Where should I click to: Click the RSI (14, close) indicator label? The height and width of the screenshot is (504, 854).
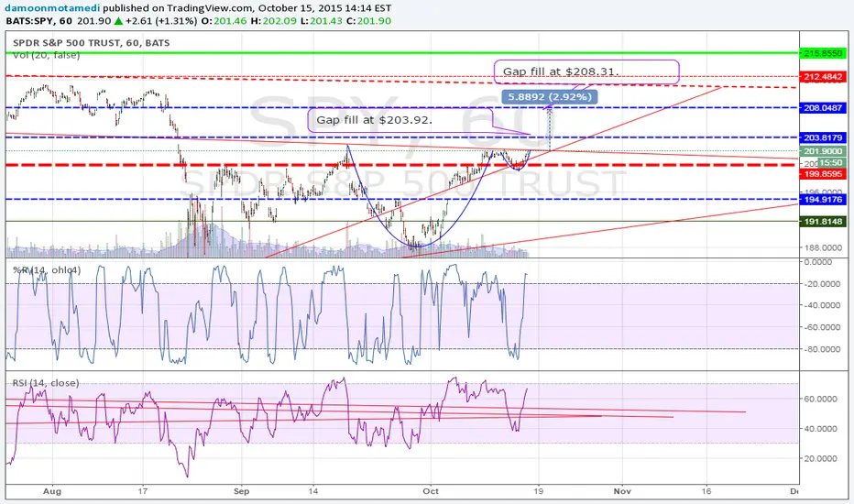point(46,383)
